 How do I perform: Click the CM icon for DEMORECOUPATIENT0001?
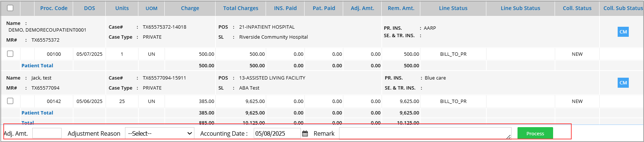click(x=623, y=32)
